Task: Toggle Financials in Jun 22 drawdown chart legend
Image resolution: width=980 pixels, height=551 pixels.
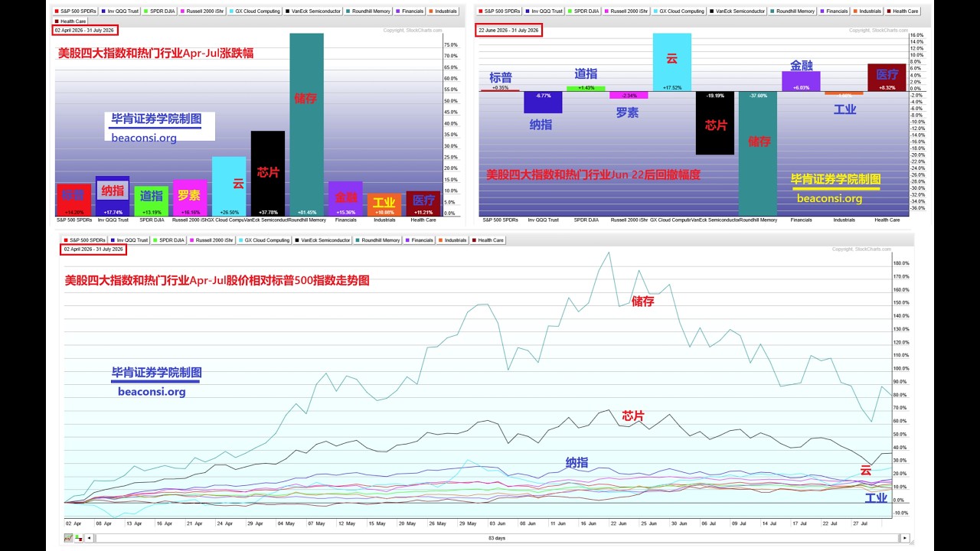Action: click(834, 11)
